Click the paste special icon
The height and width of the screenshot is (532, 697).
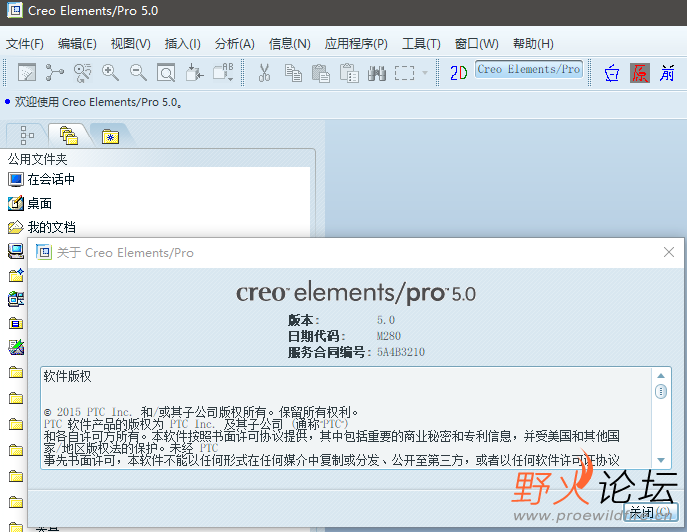click(349, 73)
